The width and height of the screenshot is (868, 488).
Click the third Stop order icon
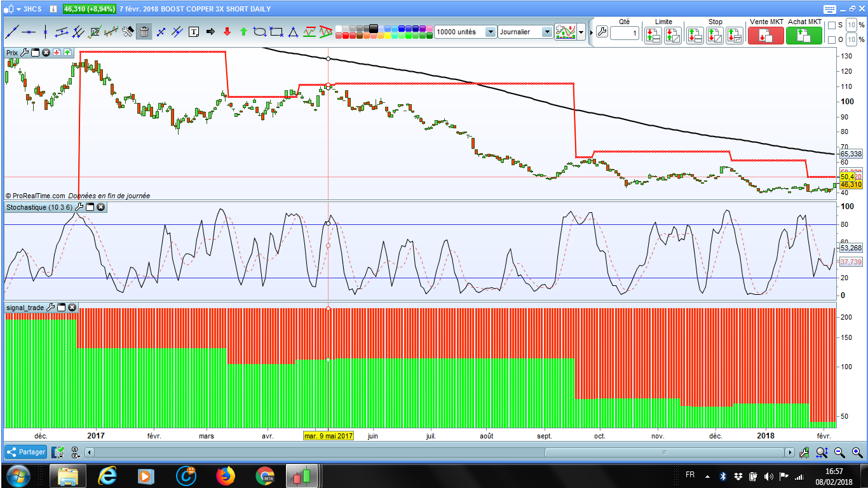(735, 36)
